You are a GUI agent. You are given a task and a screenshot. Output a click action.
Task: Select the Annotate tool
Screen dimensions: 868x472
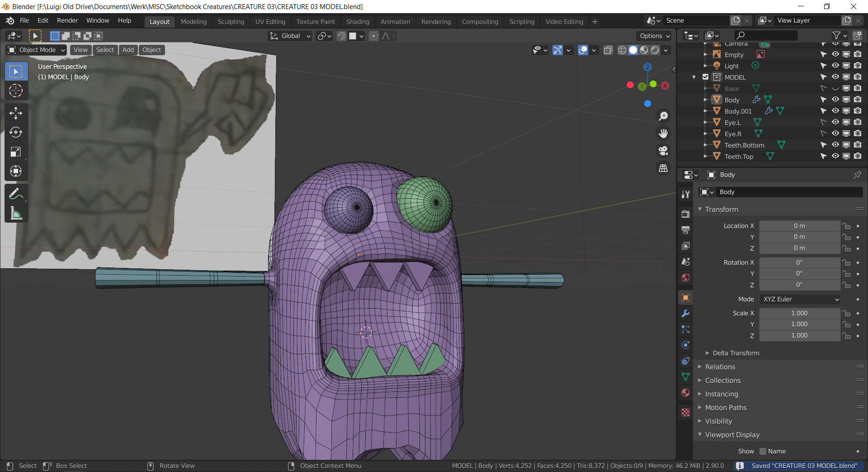pyautogui.click(x=16, y=194)
